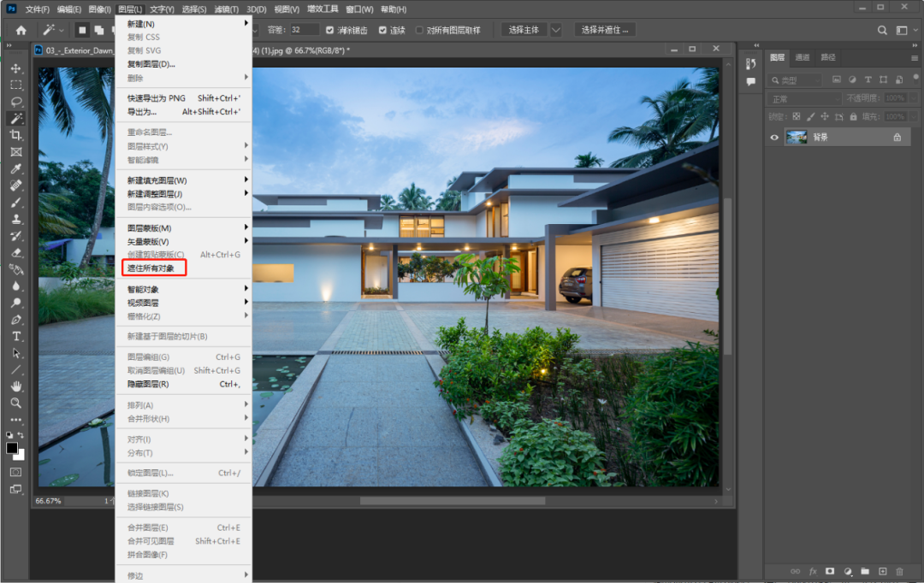Select the Blur tool

point(16,286)
